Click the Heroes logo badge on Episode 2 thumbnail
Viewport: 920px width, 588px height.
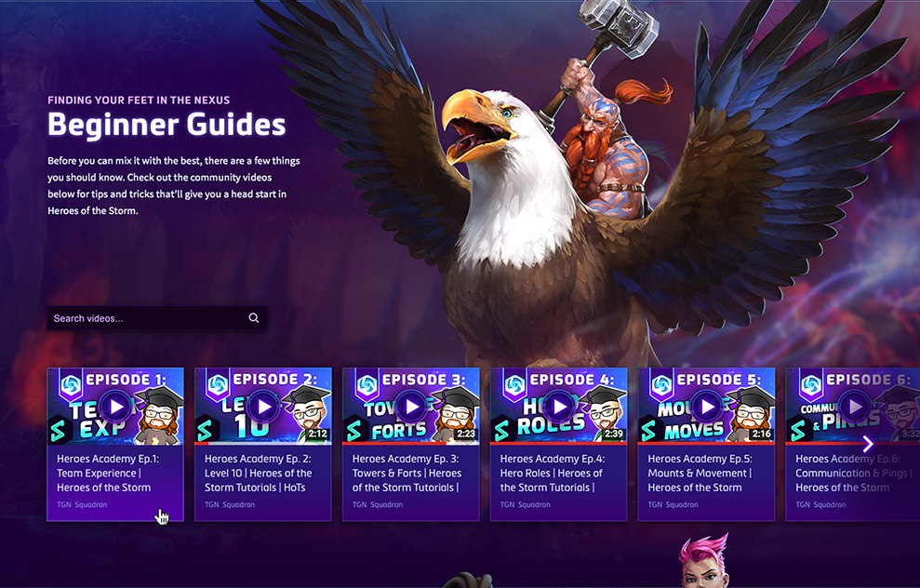tap(219, 385)
